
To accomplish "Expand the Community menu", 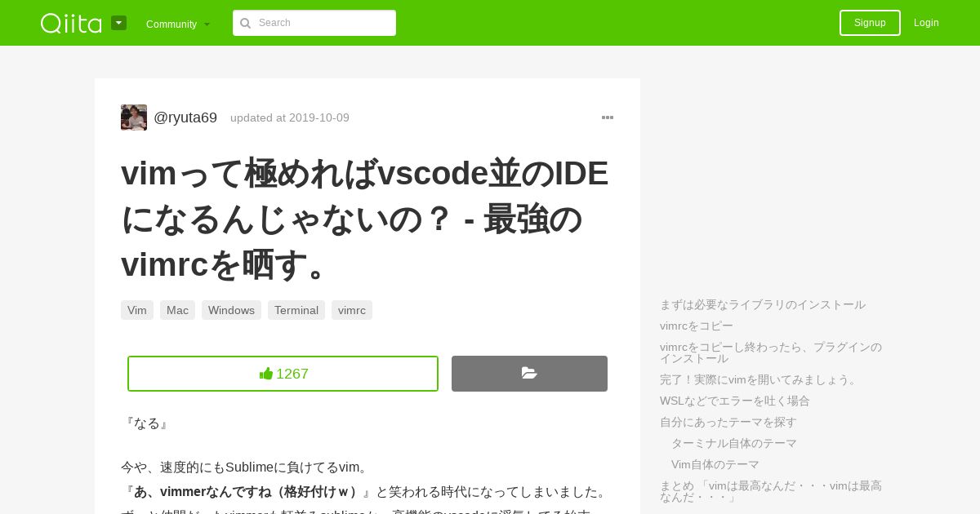I will point(178,24).
